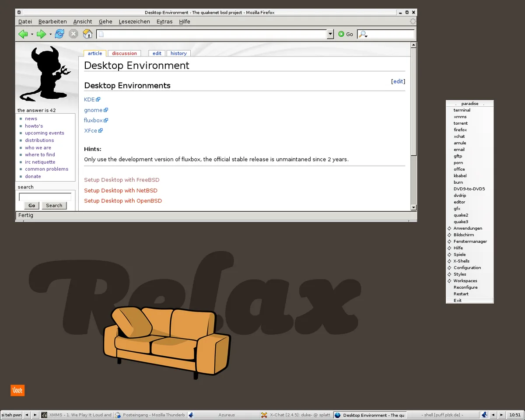Click the green Back arrow in Firefox
The width and height of the screenshot is (525, 420).
(23, 34)
